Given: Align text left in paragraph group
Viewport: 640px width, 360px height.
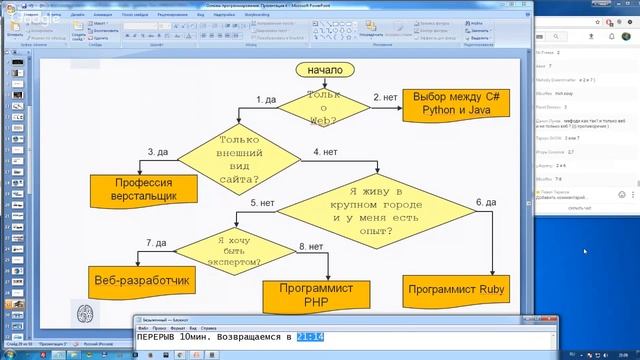Looking at the screenshot, I should 204,36.
